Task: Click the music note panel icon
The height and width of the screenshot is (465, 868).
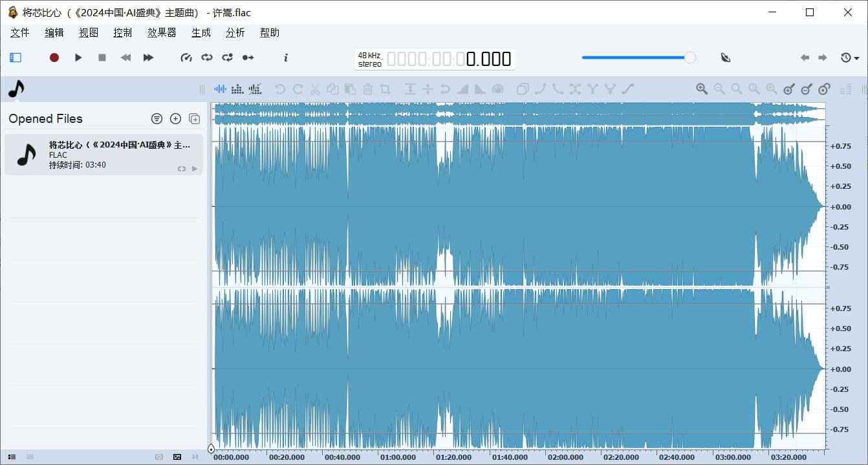Action: (16, 89)
